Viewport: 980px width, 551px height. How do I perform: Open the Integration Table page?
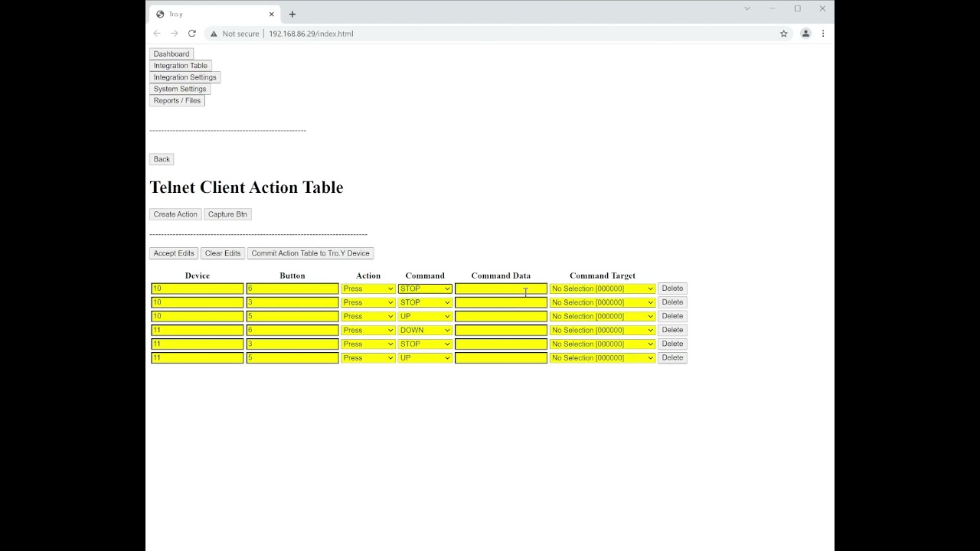[181, 66]
